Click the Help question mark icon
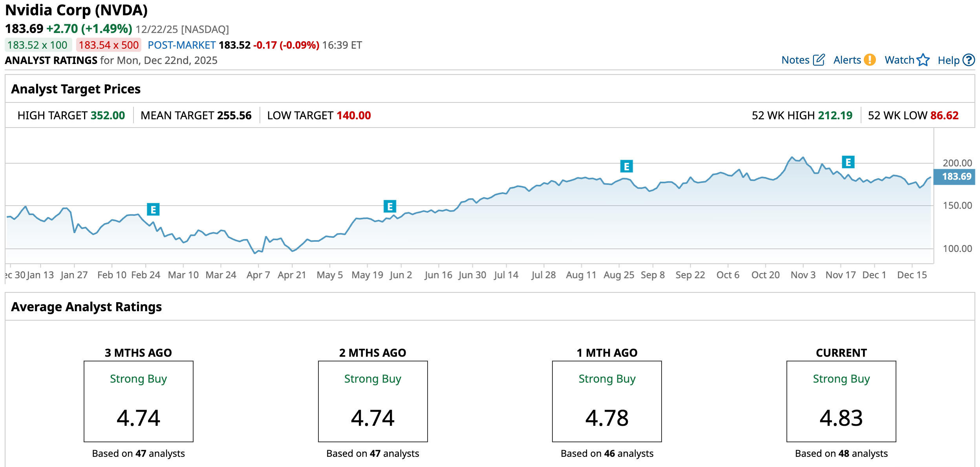 point(969,60)
